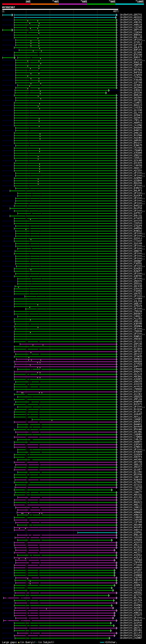Screen dimensions: 146x644
Task: Select the UniRef100_C5DU34 label
Action: (131, 312)
